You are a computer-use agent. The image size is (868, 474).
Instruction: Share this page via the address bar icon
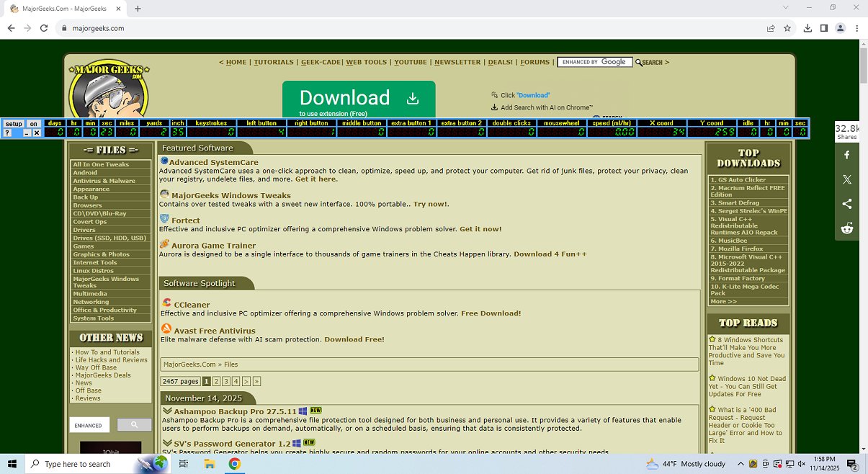coord(771,28)
